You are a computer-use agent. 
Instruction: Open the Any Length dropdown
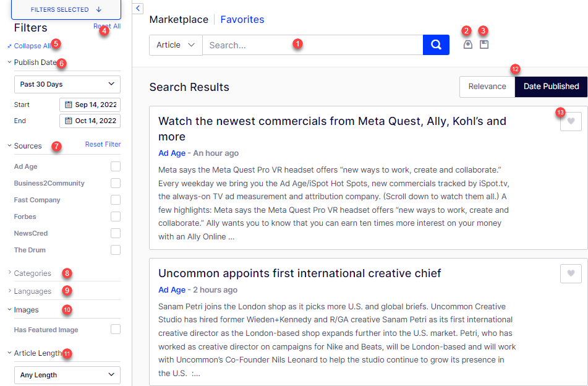[x=67, y=375]
